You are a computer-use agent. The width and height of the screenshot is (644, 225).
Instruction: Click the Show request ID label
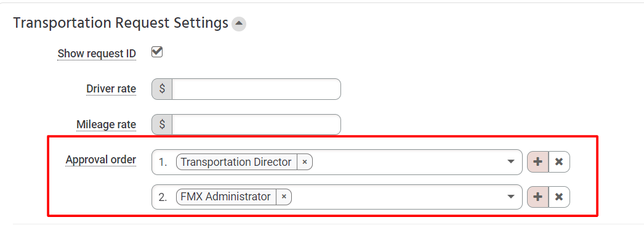click(97, 54)
